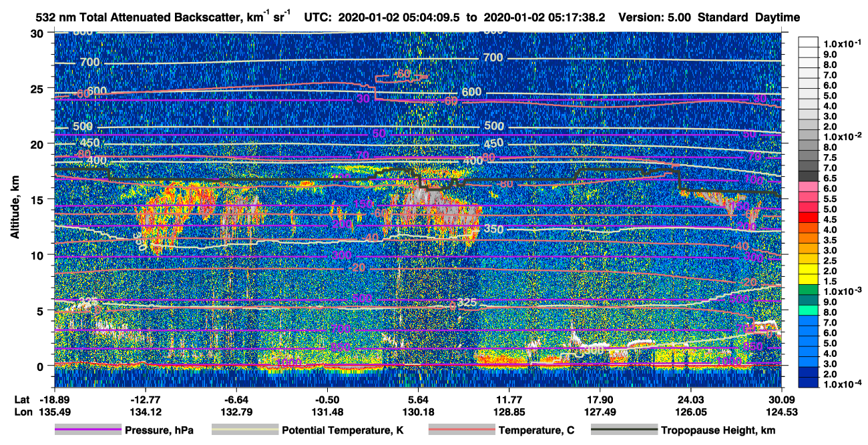Viewport: 868px width, 445px height.
Task: Click the 'Lon' row label
Action: [x=23, y=412]
